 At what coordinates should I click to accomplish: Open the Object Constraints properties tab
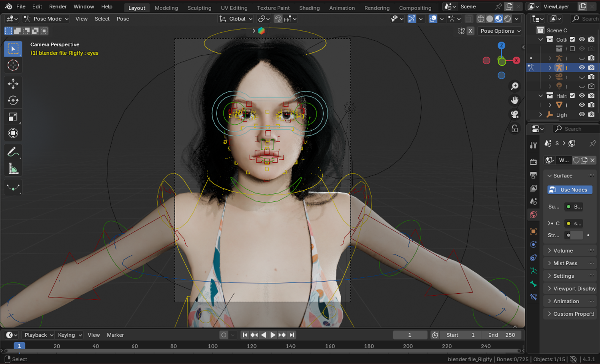533,258
